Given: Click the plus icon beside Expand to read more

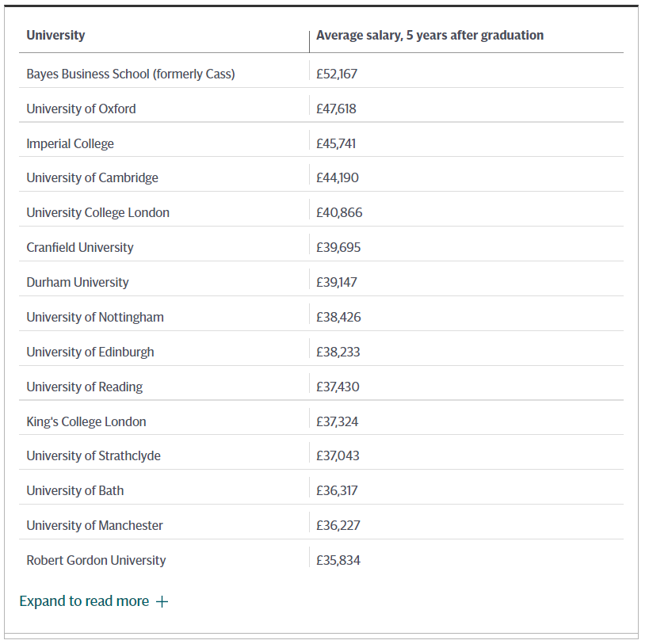Looking at the screenshot, I should pos(162,602).
